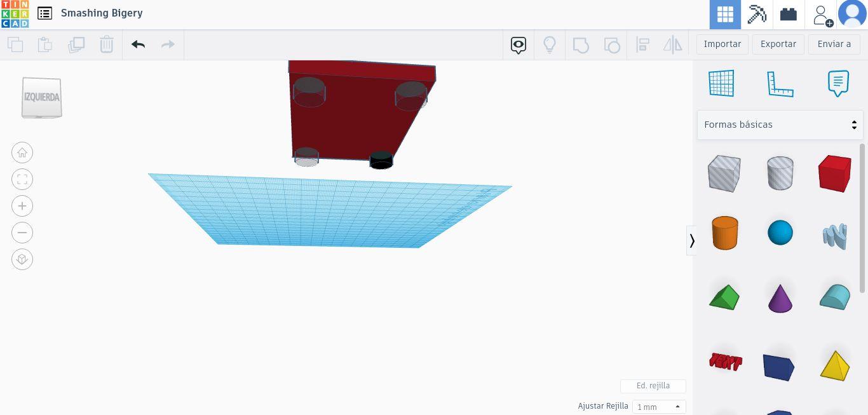Open the Formas básicas shape dropdown
This screenshot has height=415, width=868.
[x=780, y=125]
